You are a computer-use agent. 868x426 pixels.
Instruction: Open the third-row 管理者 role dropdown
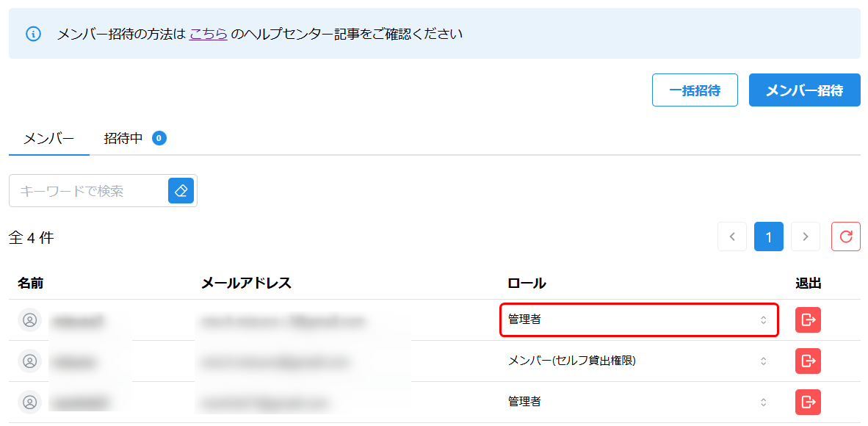[639, 402]
